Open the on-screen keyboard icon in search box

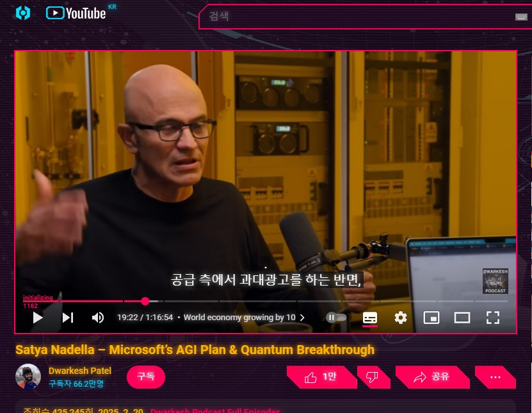521,17
